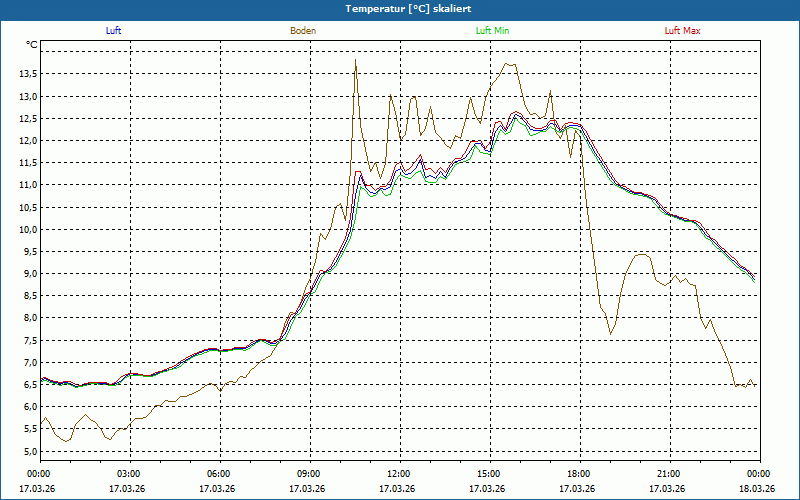The width and height of the screenshot is (800, 500).
Task: Select the 18:00 time axis label
Action: pos(579,474)
